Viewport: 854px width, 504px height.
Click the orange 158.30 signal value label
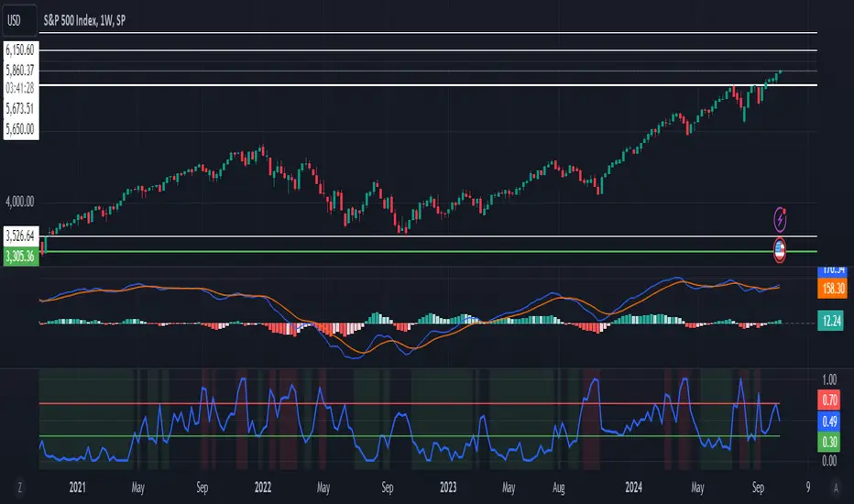click(x=832, y=289)
